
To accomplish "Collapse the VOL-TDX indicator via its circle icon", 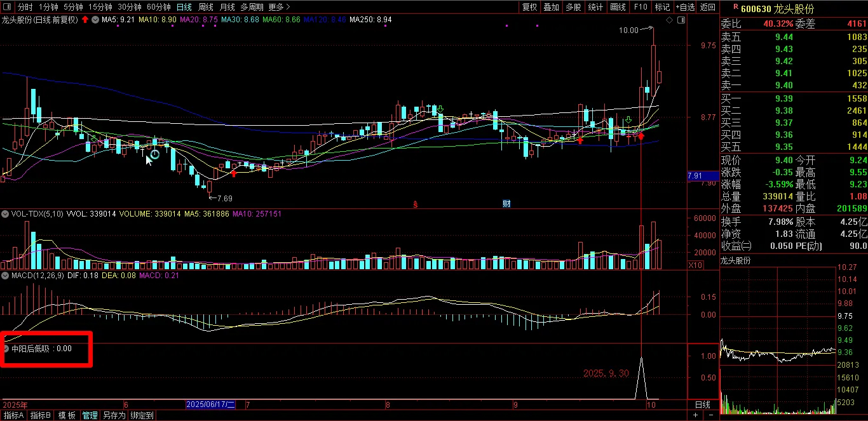I will click(x=5, y=214).
